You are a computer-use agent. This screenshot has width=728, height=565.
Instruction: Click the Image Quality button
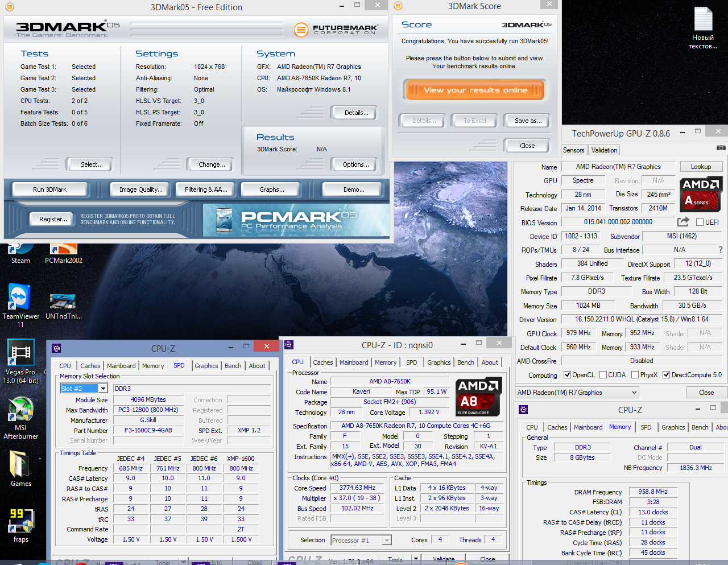140,189
